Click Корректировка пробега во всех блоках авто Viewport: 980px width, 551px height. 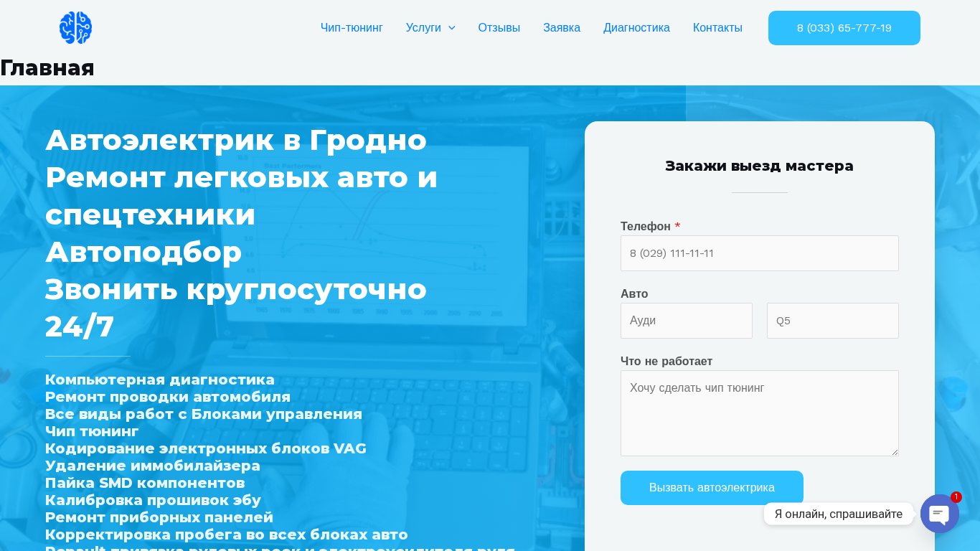coord(227,534)
